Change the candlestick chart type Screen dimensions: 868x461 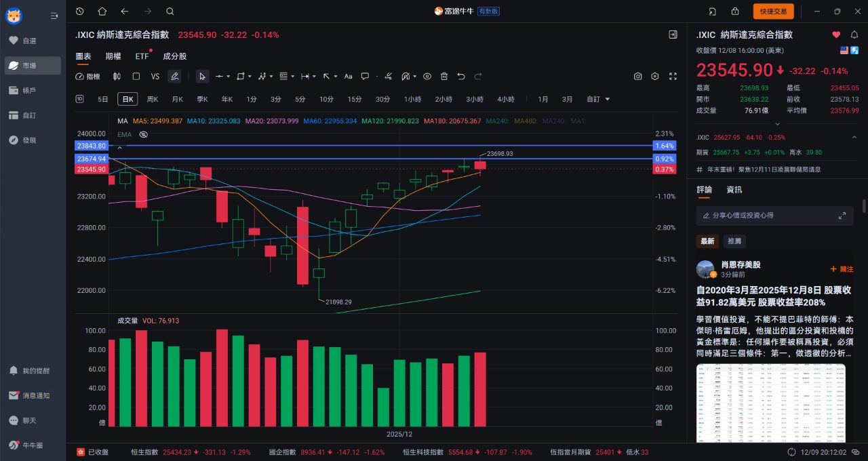tap(117, 77)
